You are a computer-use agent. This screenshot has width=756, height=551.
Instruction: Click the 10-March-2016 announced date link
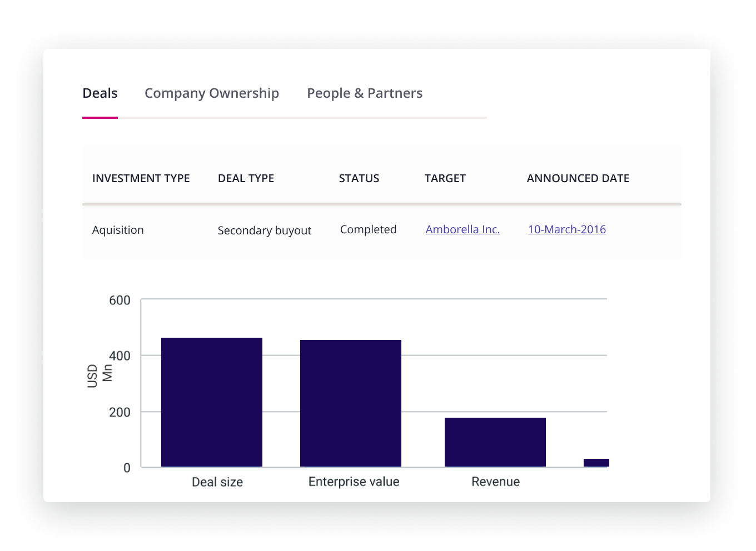coord(566,229)
